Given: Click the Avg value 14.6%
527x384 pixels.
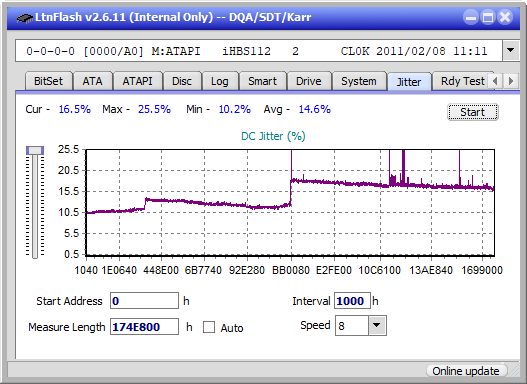Looking at the screenshot, I should pyautogui.click(x=315, y=109).
